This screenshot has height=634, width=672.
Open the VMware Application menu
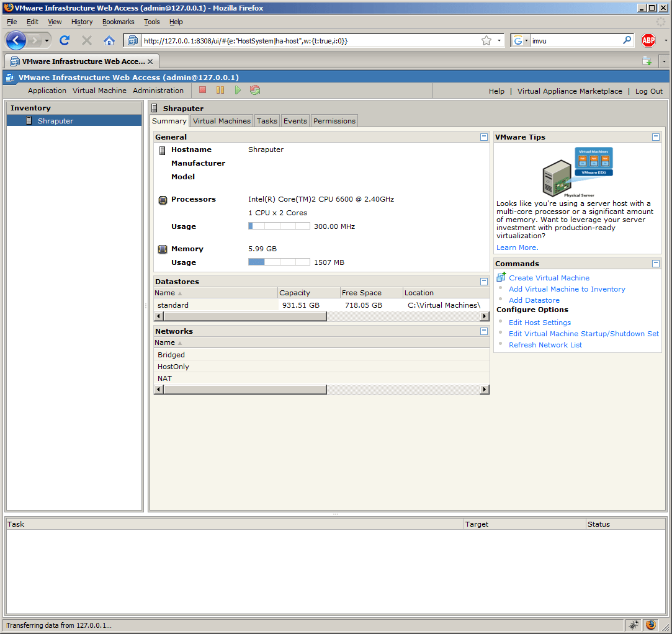[x=47, y=91]
